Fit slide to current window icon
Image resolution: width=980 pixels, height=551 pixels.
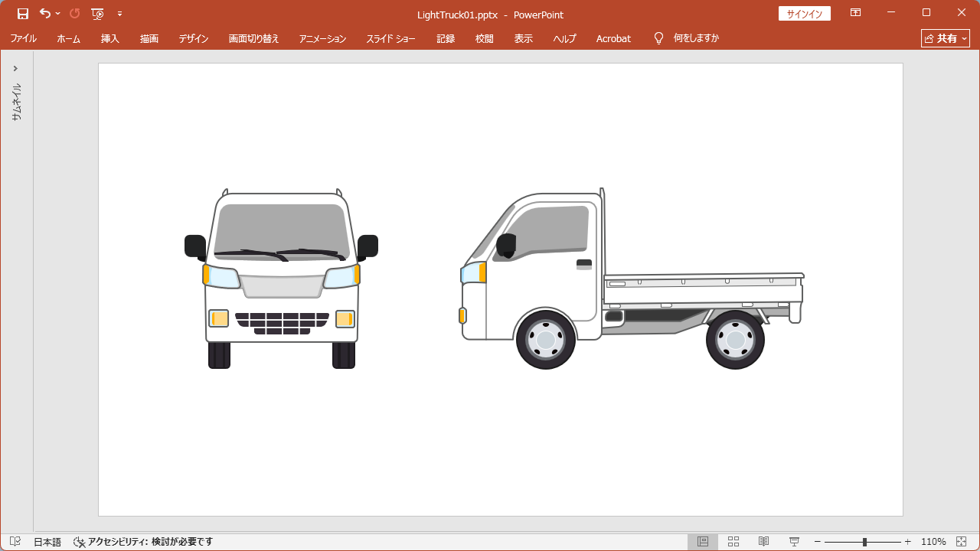click(962, 542)
